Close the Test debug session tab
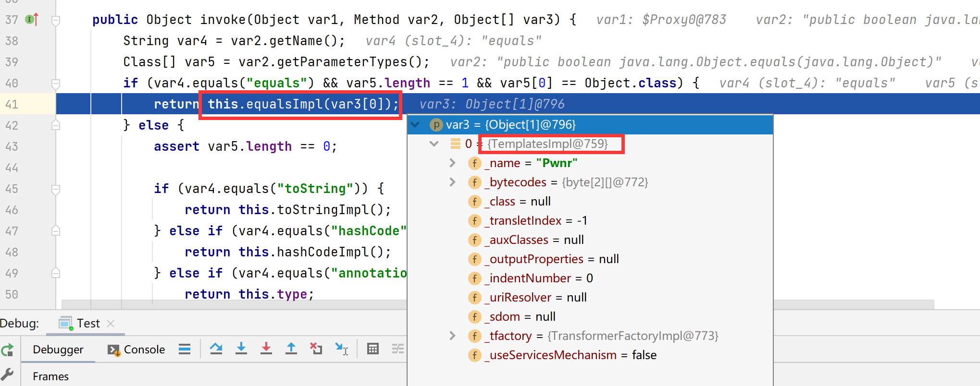 click(x=111, y=324)
